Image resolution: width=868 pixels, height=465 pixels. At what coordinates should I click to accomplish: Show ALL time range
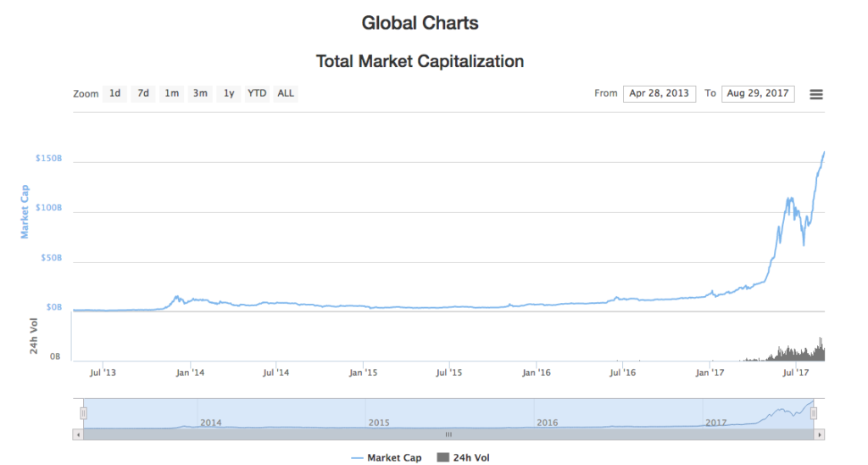point(286,93)
